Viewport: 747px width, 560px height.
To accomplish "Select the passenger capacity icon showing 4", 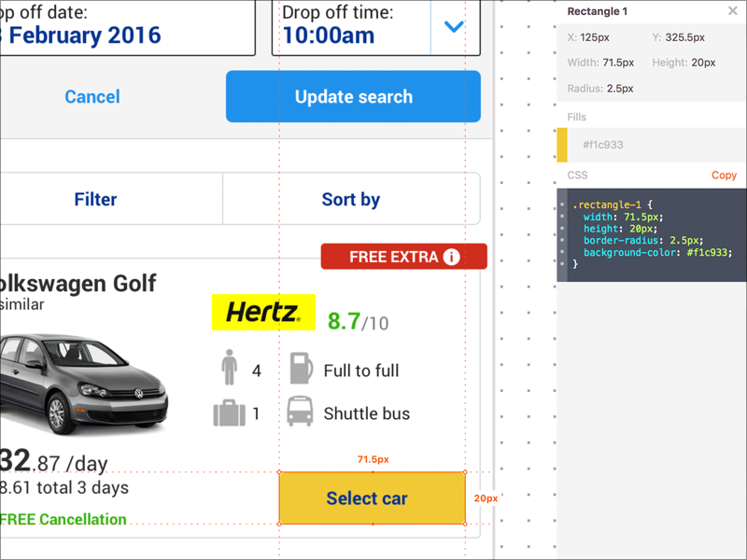I will pyautogui.click(x=230, y=369).
